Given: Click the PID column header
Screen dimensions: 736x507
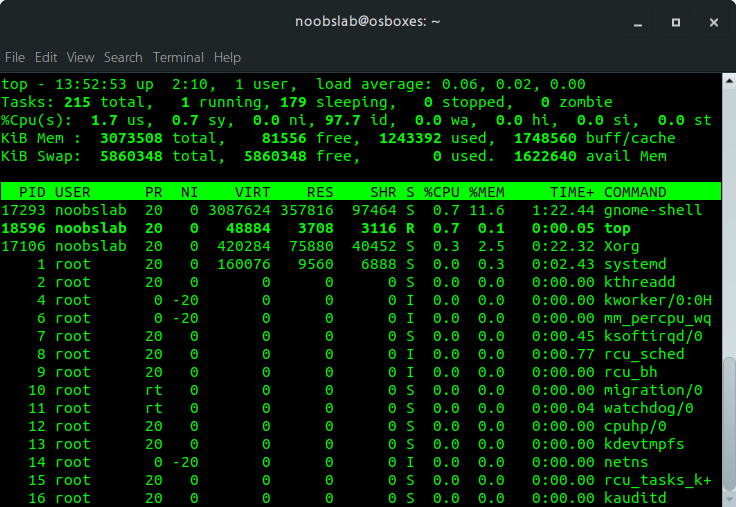Looking at the screenshot, I should click(32, 192).
